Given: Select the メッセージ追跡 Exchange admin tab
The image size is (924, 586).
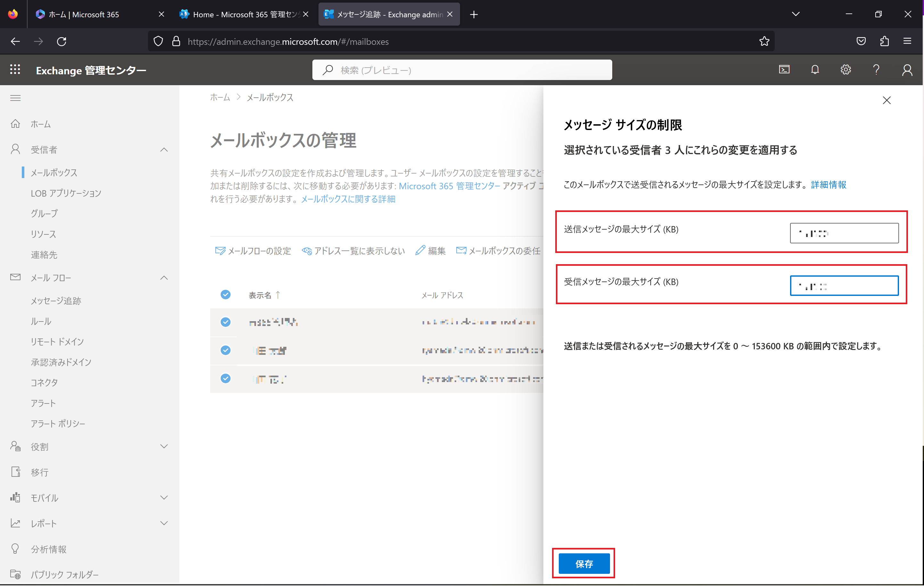Looking at the screenshot, I should pos(389,15).
